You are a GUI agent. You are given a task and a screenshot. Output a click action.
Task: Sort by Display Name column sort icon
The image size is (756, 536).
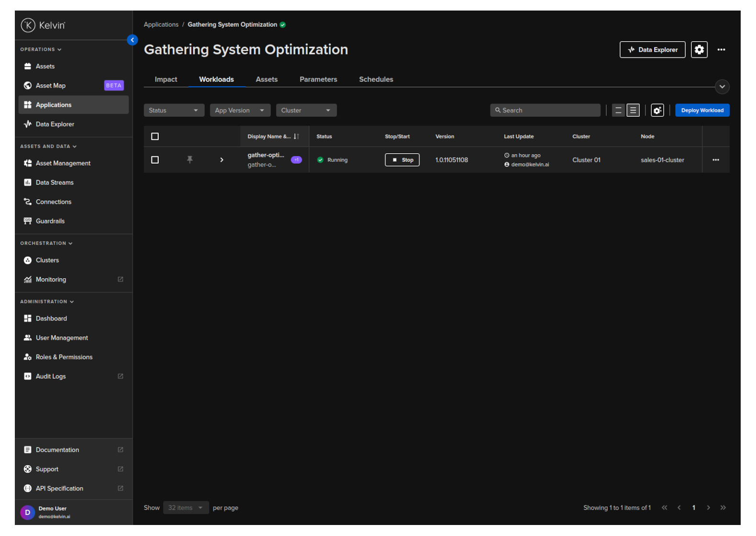point(296,137)
